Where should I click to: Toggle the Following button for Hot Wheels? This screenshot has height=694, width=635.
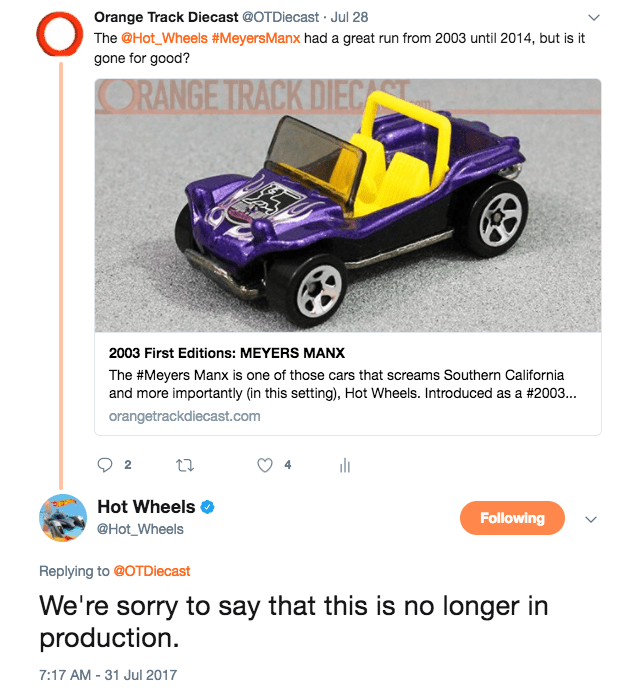(x=512, y=518)
